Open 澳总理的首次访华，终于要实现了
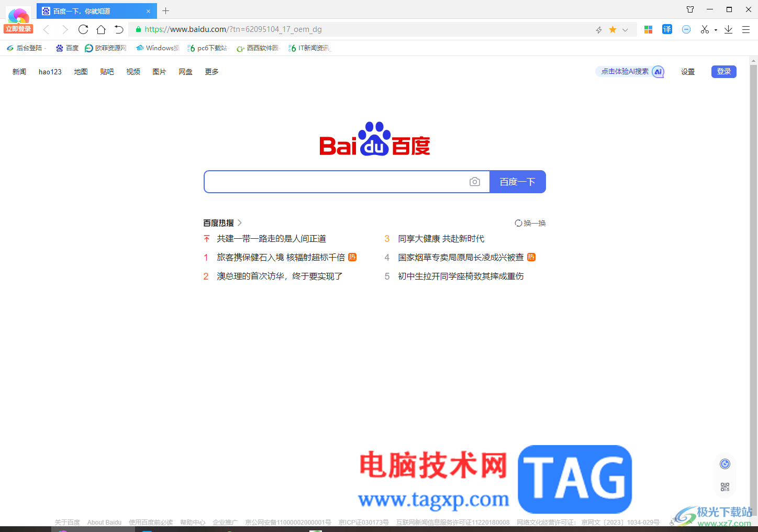The width and height of the screenshot is (758, 532). (280, 276)
